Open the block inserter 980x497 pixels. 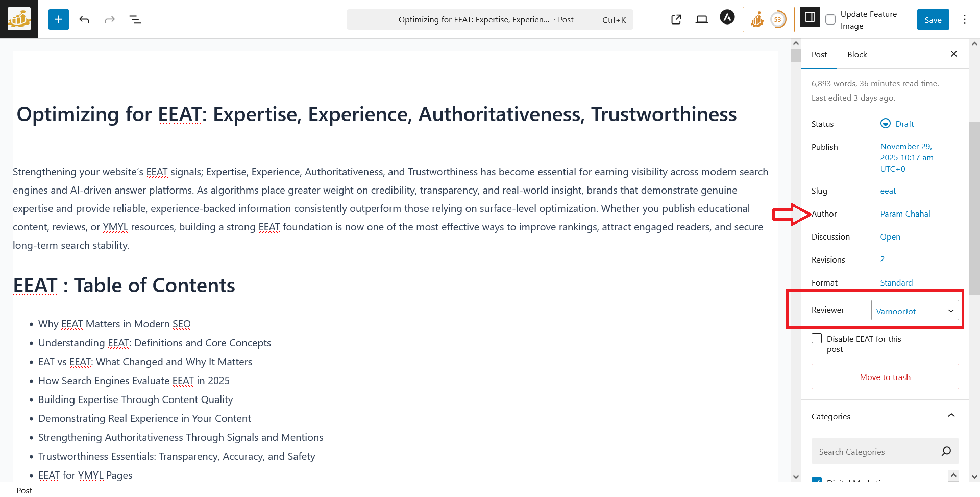pyautogui.click(x=58, y=19)
